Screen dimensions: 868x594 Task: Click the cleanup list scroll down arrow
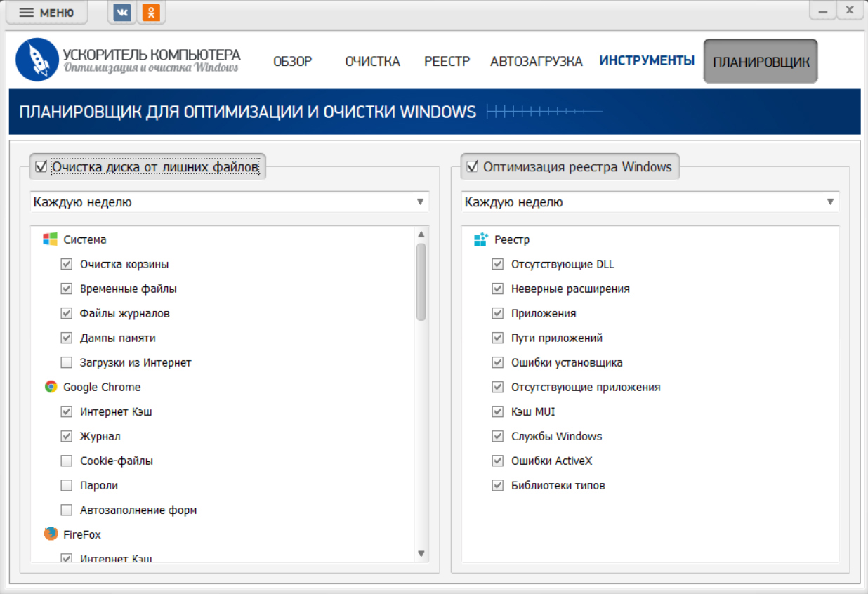421,554
